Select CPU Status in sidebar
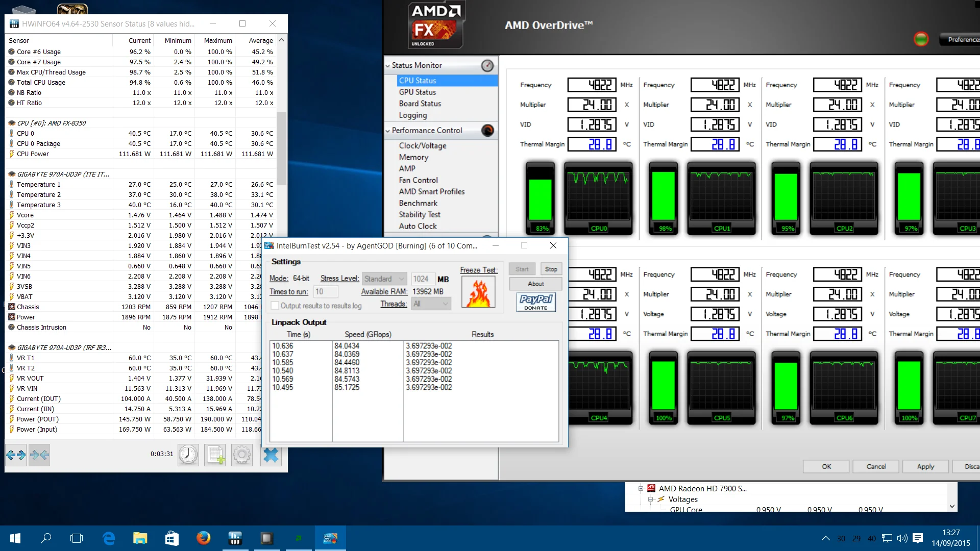This screenshot has height=551, width=980. (447, 81)
